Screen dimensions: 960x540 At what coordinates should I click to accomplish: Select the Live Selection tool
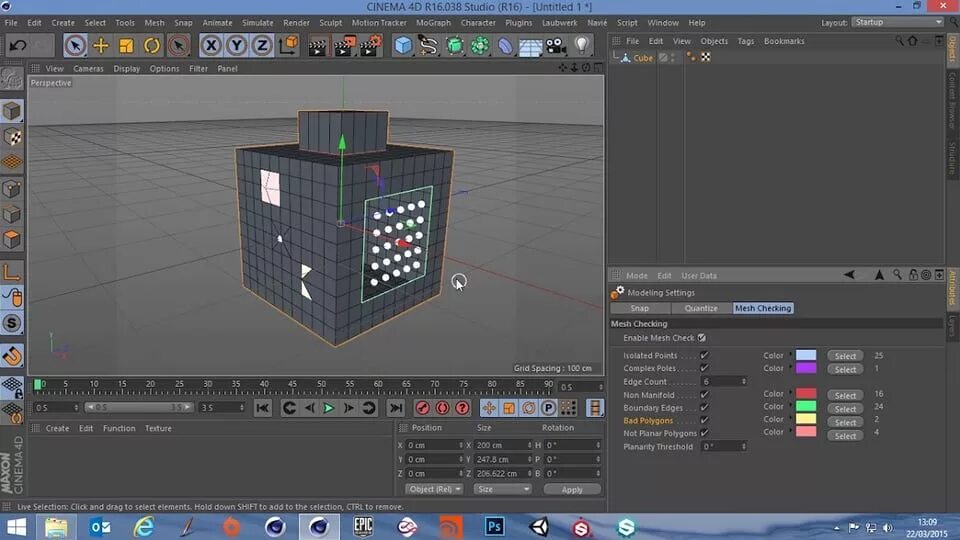[75, 45]
